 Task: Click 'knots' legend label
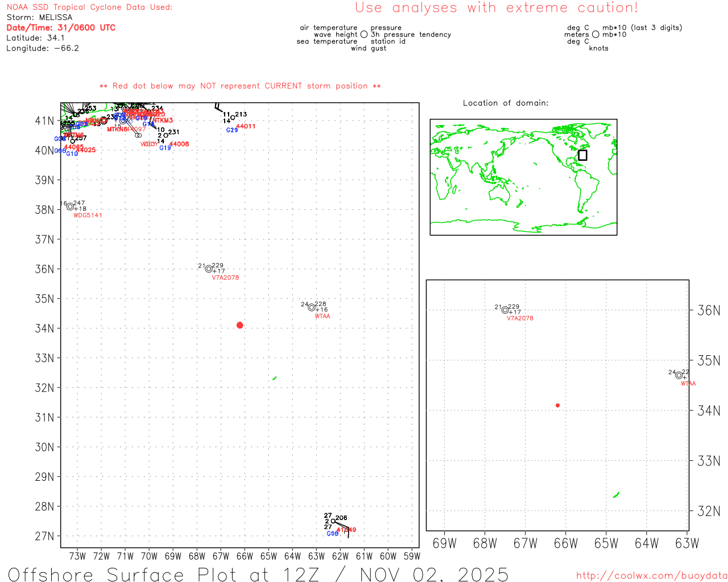(599, 48)
